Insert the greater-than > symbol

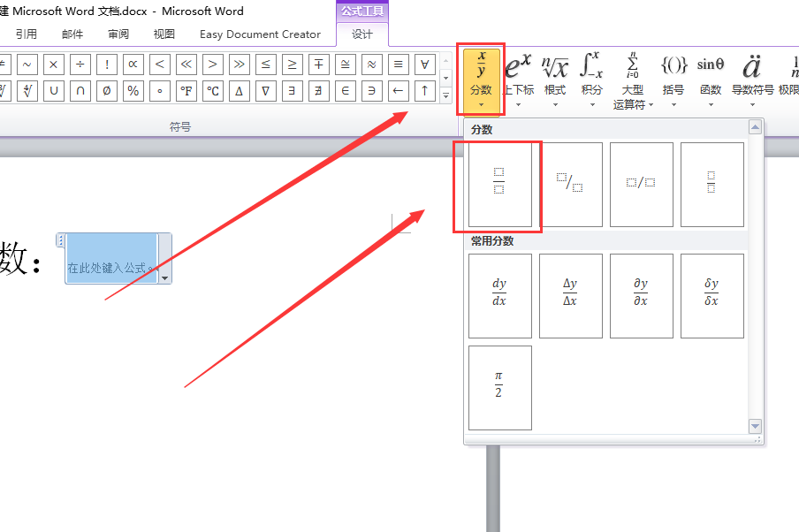coord(212,65)
